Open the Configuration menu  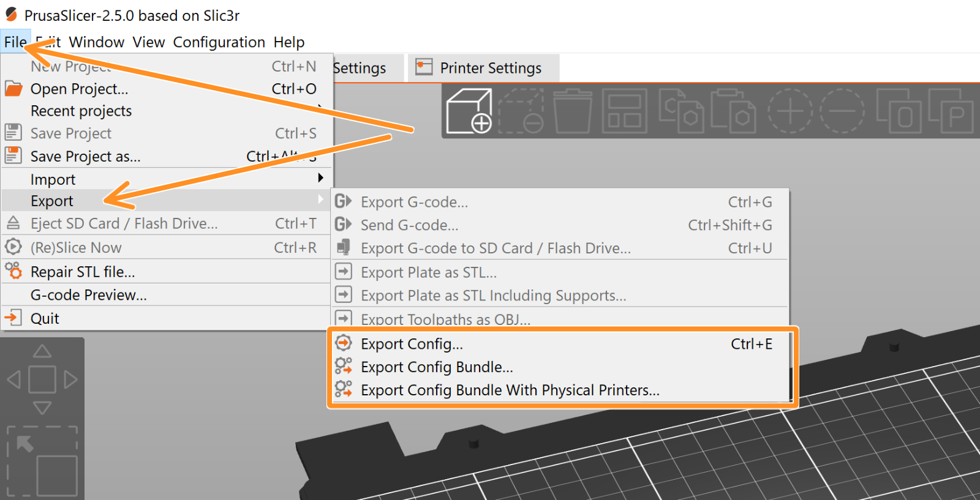(219, 42)
